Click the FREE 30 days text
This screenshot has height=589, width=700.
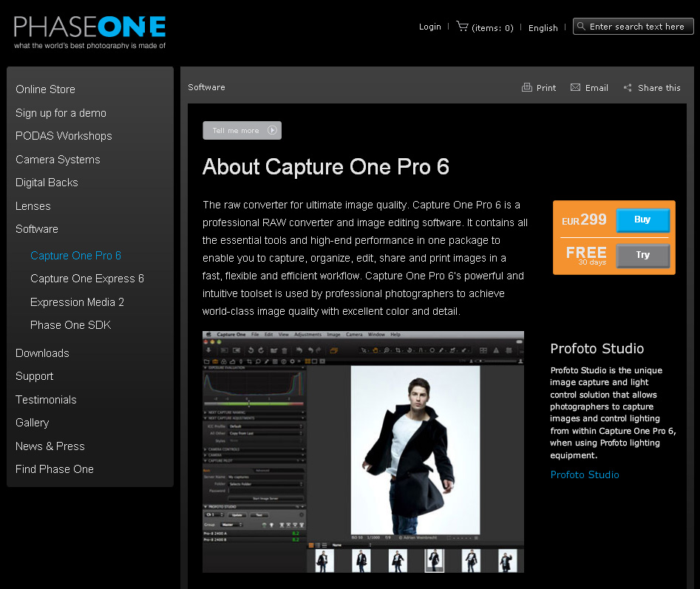[x=586, y=256]
